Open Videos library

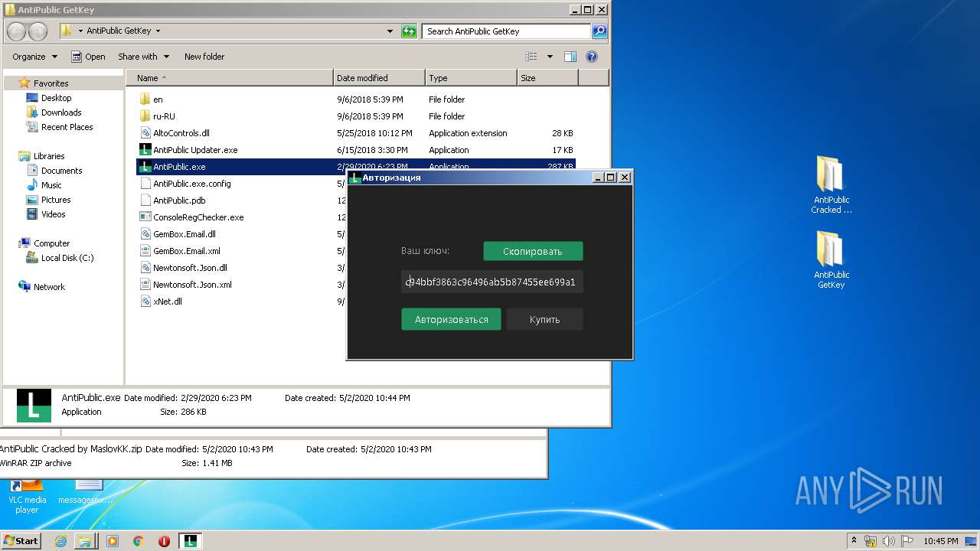[53, 214]
